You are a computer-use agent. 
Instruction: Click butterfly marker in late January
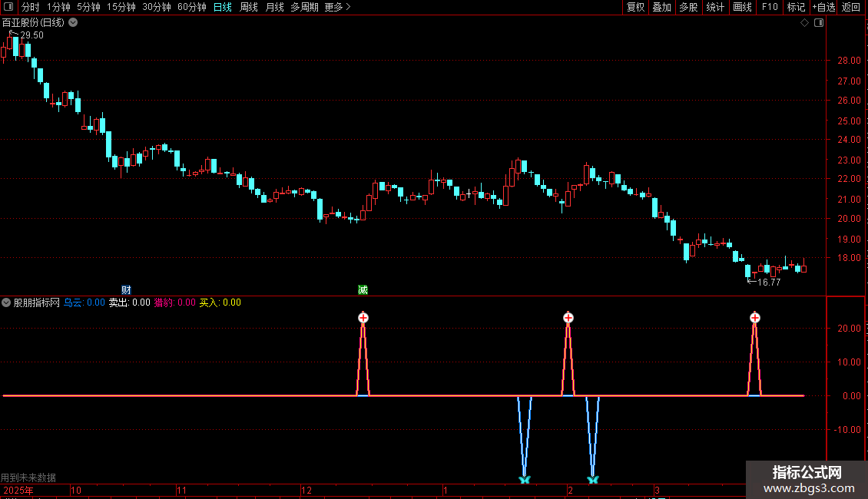coord(524,479)
